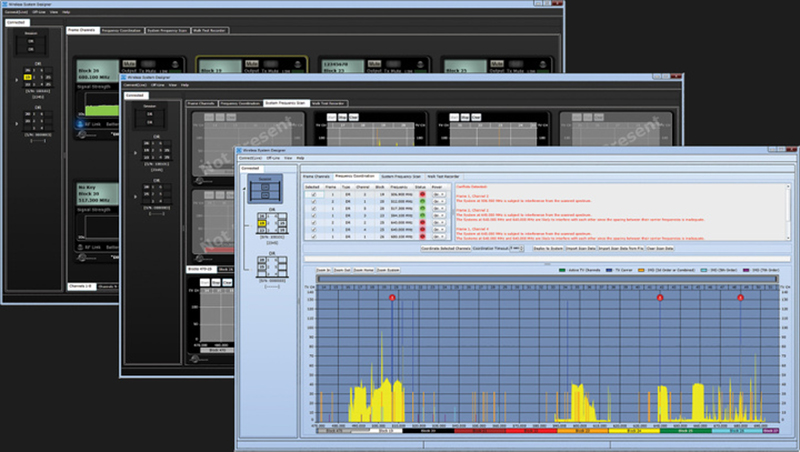800x452 pixels.
Task: Select the Session rack icon in front window
Action: (265, 189)
